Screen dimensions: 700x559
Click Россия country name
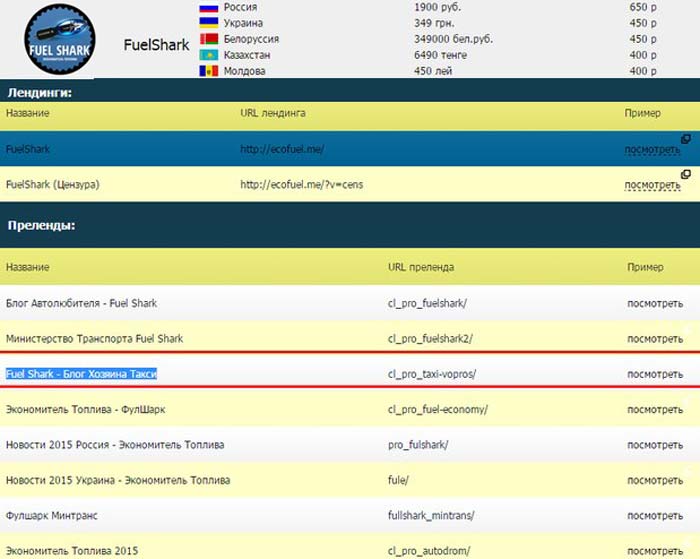[x=240, y=7]
